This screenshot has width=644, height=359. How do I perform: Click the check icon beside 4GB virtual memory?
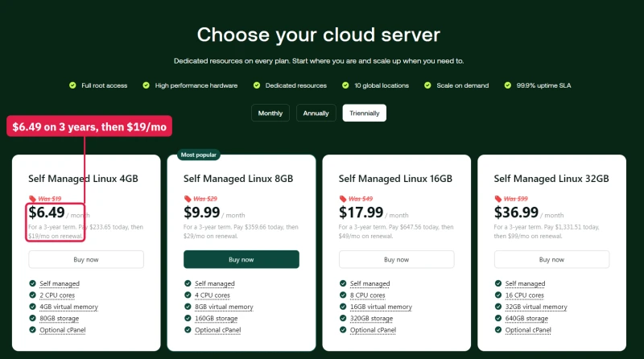(32, 307)
